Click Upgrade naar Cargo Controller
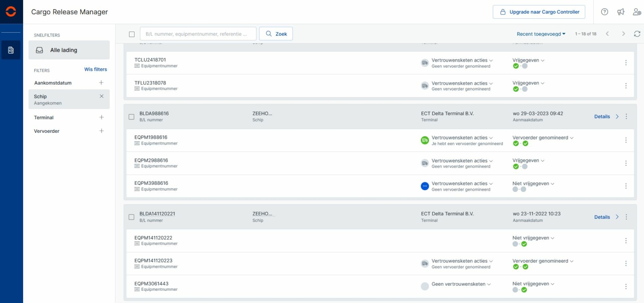Screen dimensions: 644x303 click(539, 12)
